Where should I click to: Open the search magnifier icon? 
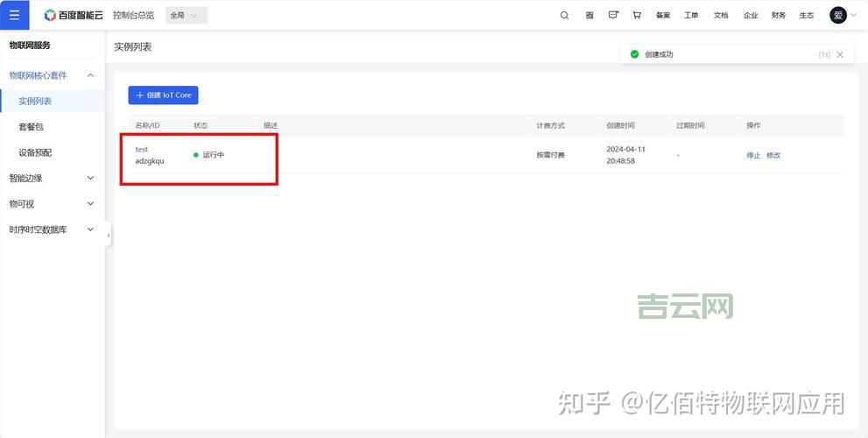pyautogui.click(x=564, y=16)
